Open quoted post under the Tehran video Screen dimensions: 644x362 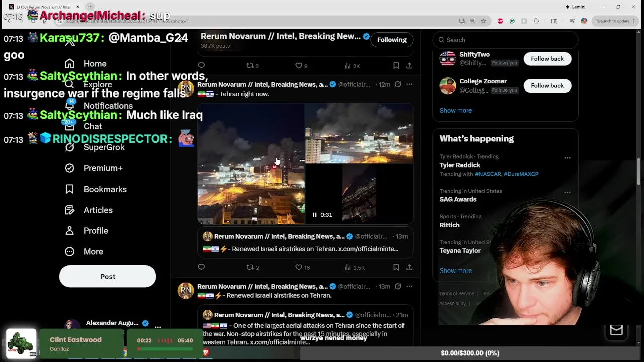tap(305, 243)
